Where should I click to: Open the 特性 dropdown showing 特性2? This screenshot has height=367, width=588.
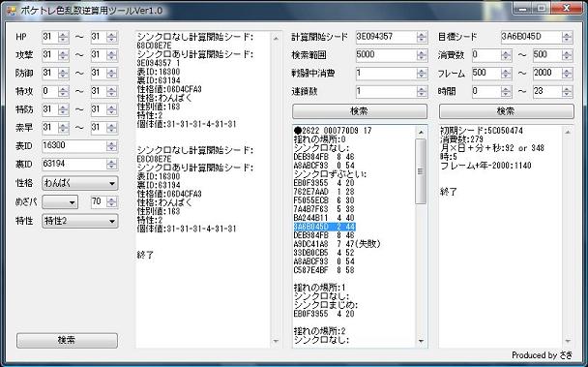(x=80, y=221)
